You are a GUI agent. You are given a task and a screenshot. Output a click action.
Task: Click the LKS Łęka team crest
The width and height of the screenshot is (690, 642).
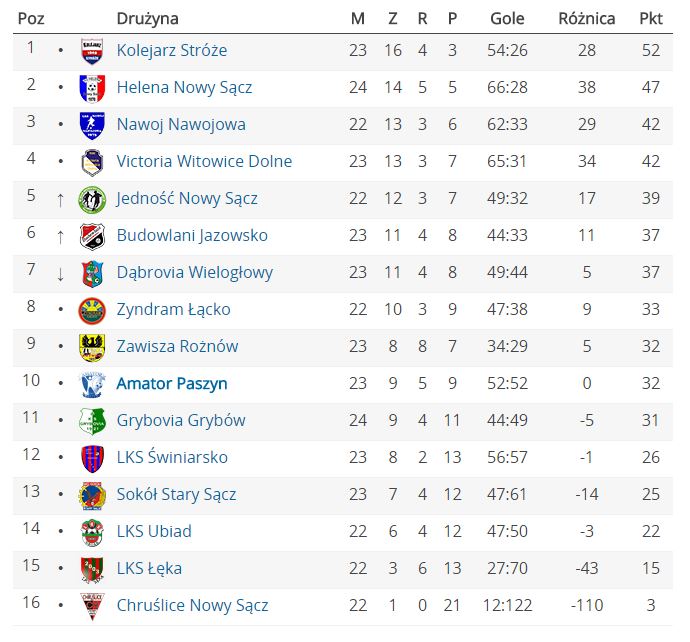(x=92, y=569)
